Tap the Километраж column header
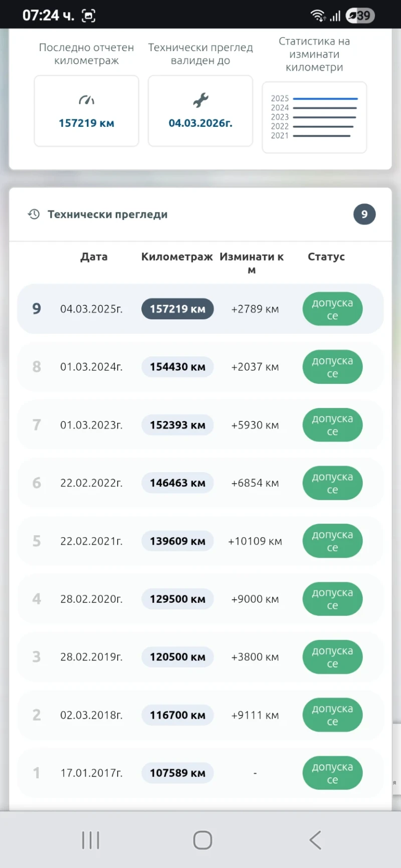 (x=177, y=257)
